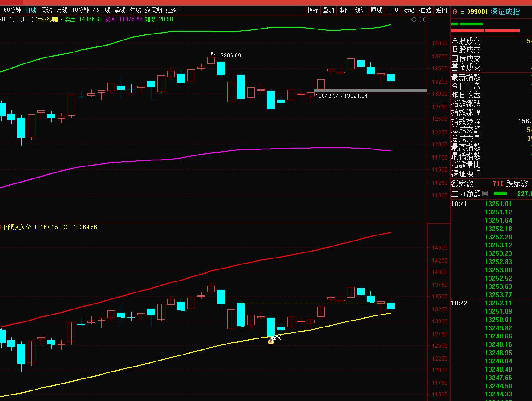Click the diamond icon above the chart
532x401 pixels.
click(414, 20)
